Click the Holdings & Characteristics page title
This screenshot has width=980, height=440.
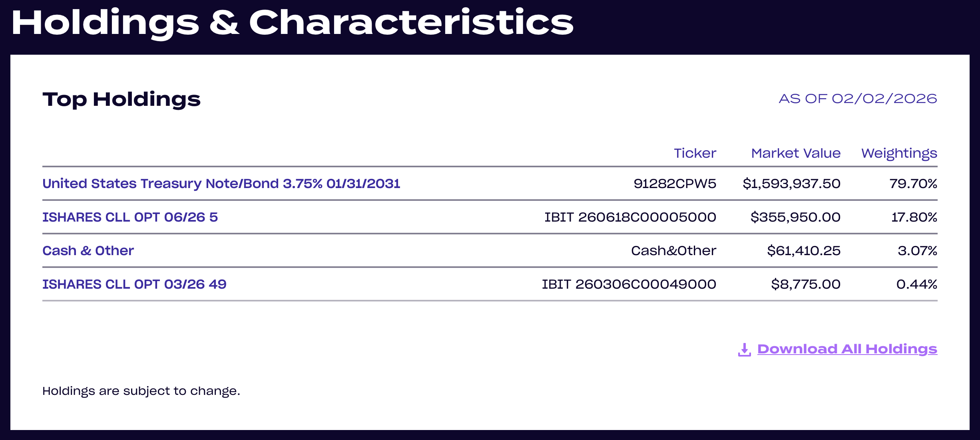pos(291,24)
